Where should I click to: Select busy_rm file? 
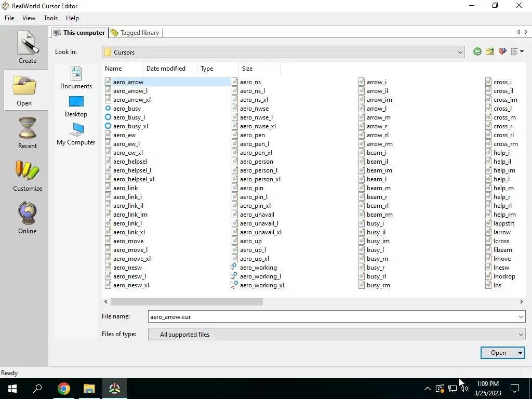pos(374,285)
